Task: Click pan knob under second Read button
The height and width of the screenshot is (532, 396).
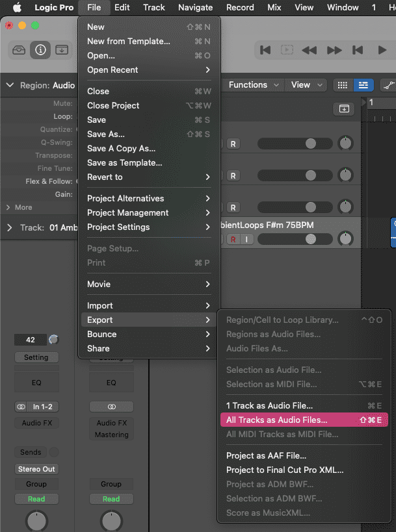Action: tap(111, 520)
